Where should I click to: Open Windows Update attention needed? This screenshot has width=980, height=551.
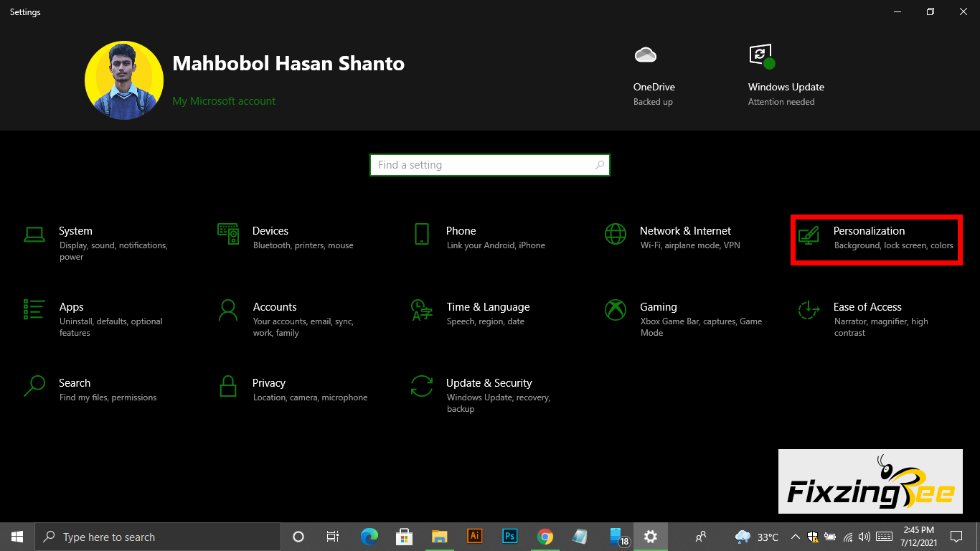coord(786,87)
